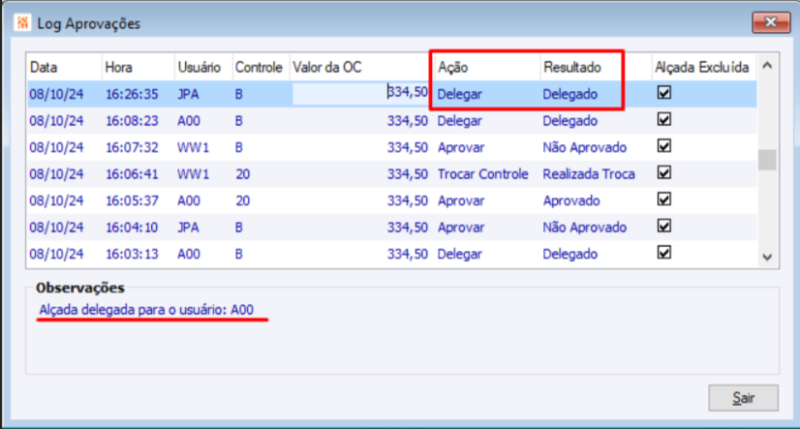The image size is (800, 429).
Task: Select the time cell 16:07:32
Action: click(132, 147)
